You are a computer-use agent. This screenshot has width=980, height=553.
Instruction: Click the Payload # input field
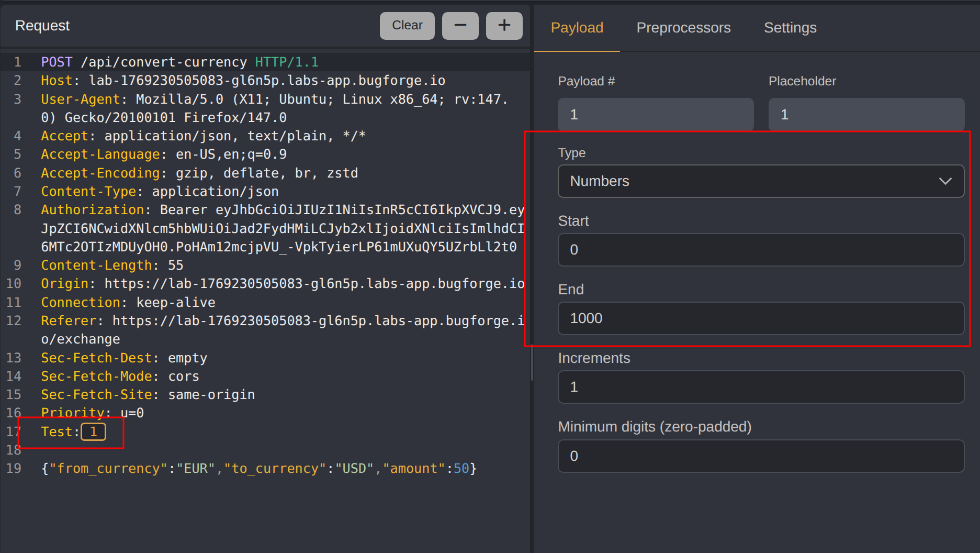(655, 115)
